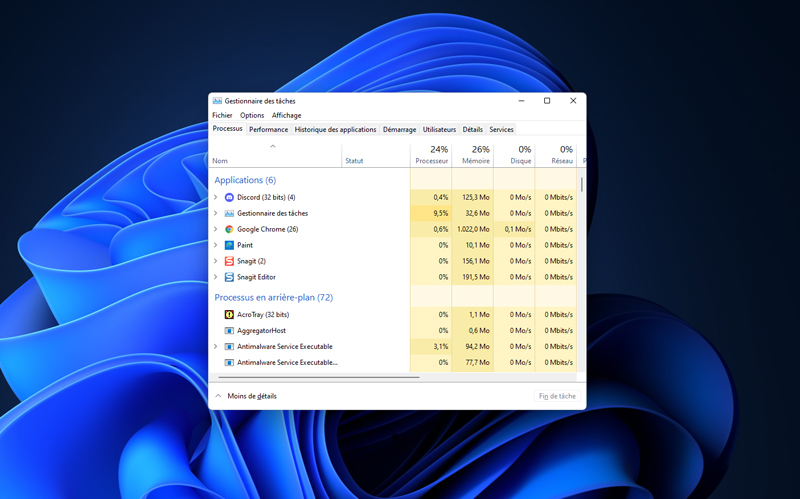The width and height of the screenshot is (800, 499).
Task: Click the Fin de tâche button
Action: 557,396
